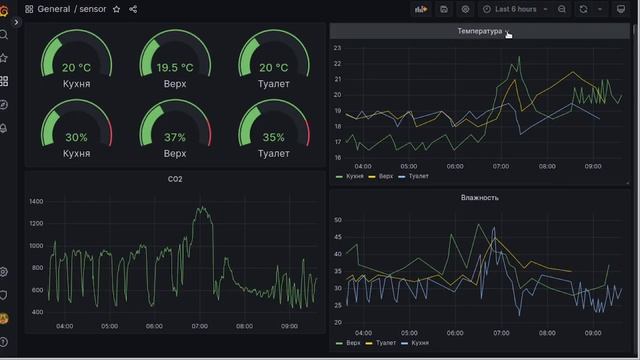Open dashboard settings gear in toolbar

(x=465, y=9)
